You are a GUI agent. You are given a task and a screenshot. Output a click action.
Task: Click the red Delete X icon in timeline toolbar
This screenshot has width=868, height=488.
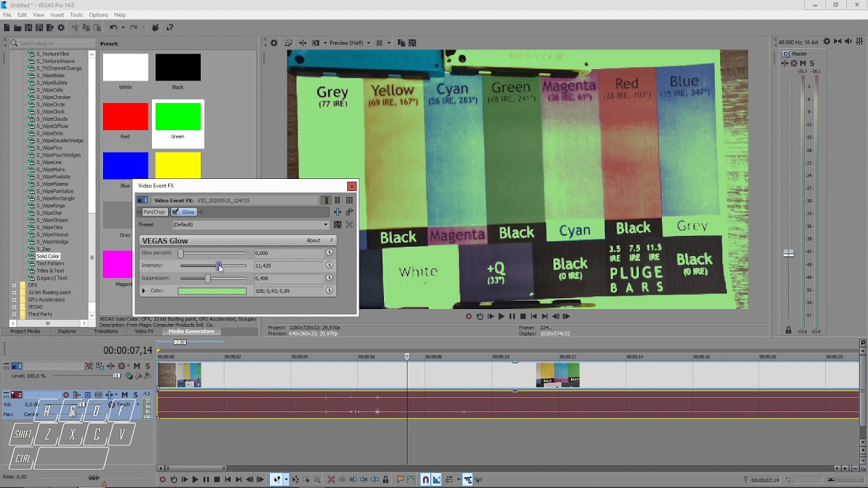(x=331, y=480)
